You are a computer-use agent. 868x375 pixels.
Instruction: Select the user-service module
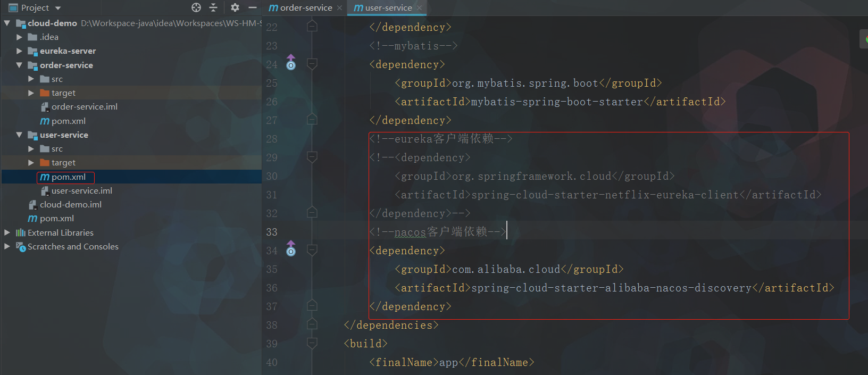(x=64, y=135)
